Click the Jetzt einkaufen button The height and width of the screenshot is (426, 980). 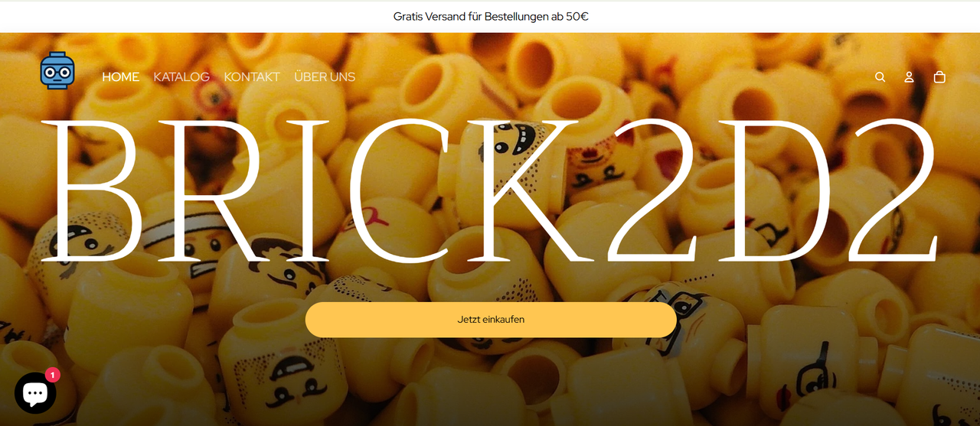(491, 320)
